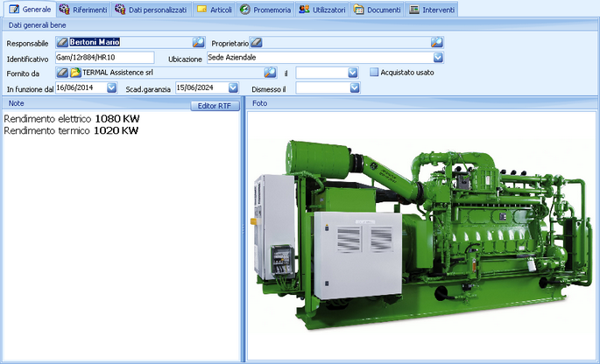600x364 pixels.
Task: Click the search icon in Fornito da field
Action: pos(270,73)
